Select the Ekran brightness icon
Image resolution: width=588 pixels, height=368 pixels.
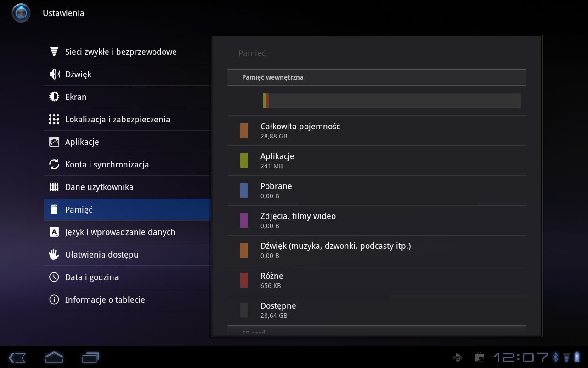[x=54, y=97]
